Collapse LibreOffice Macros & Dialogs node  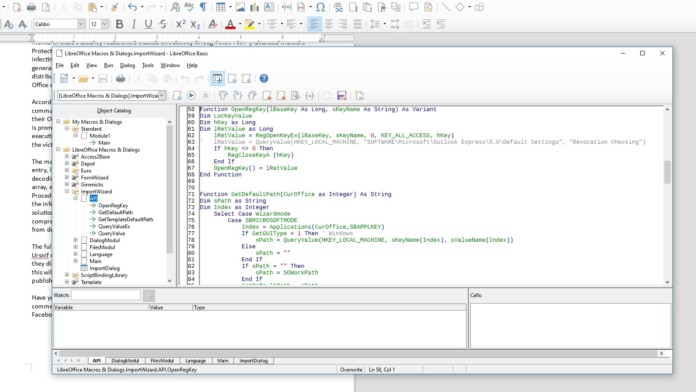tap(58, 150)
